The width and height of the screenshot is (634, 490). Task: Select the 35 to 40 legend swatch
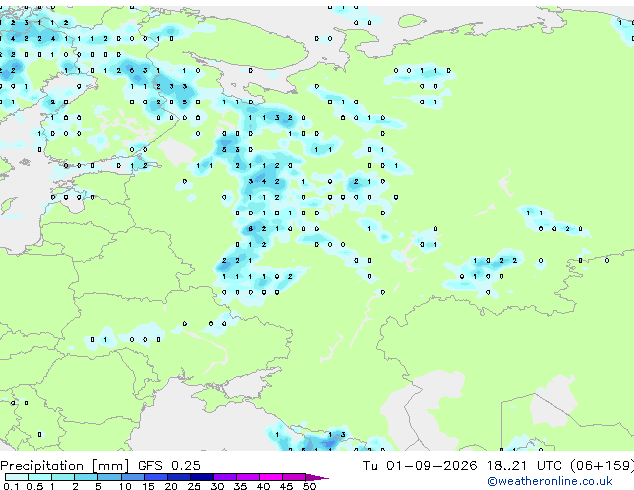pyautogui.click(x=247, y=477)
